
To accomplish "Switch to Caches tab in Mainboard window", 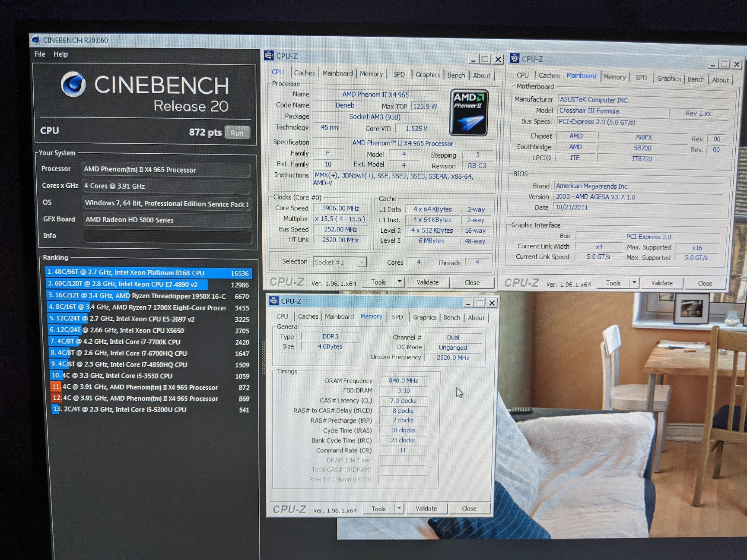I will [x=549, y=76].
